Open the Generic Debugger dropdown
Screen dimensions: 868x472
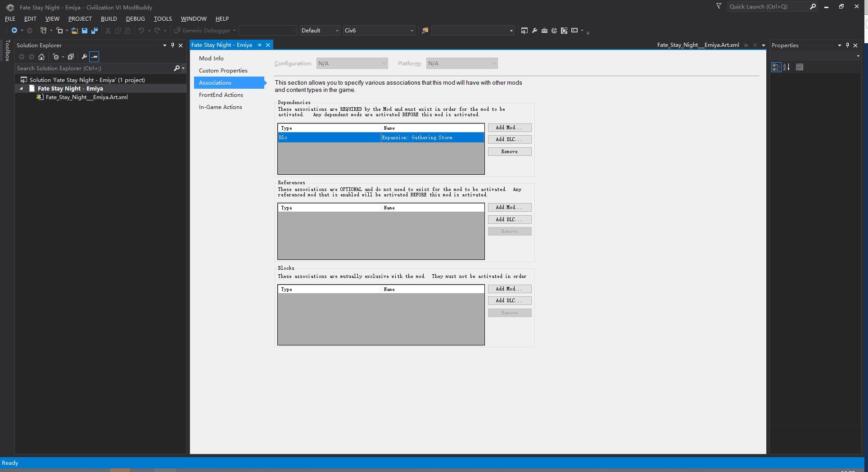[205, 30]
